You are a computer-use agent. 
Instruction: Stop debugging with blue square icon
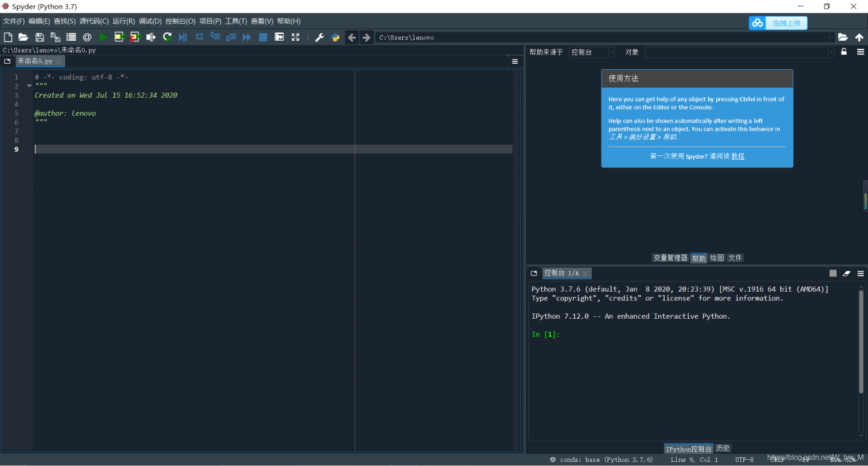pyautogui.click(x=263, y=37)
